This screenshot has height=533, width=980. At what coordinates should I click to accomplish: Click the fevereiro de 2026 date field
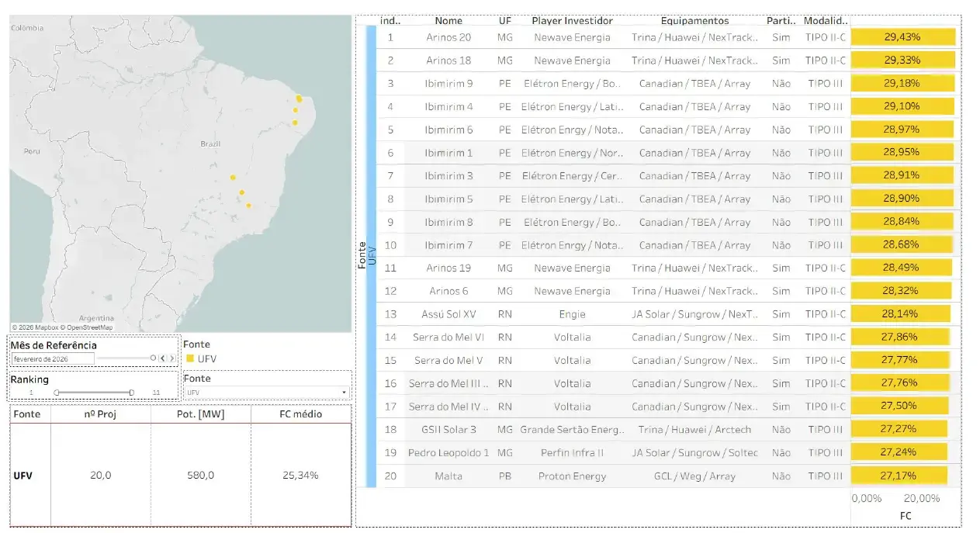[53, 358]
